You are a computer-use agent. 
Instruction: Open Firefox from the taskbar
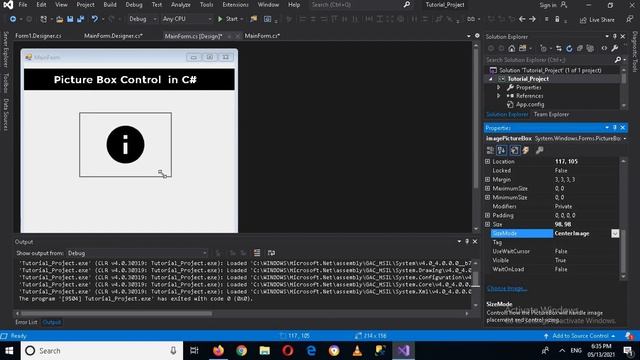click(218, 351)
